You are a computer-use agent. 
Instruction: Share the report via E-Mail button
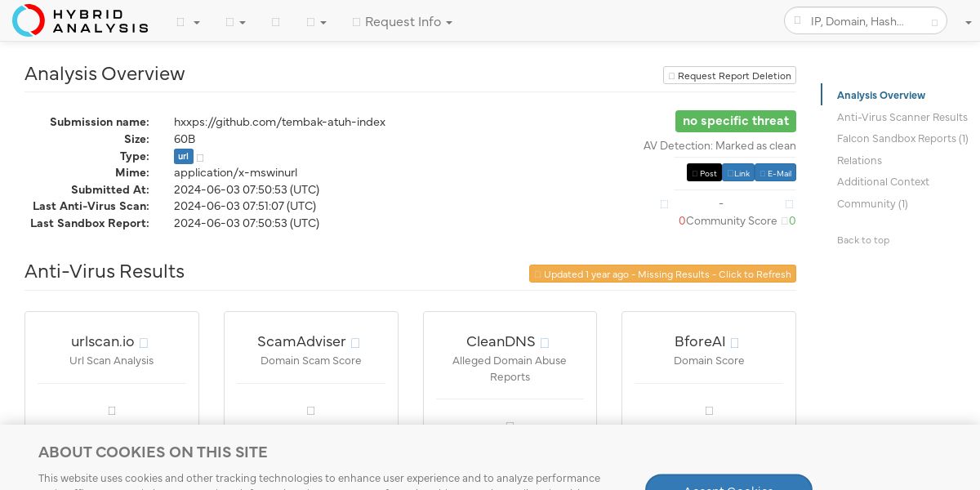click(775, 173)
